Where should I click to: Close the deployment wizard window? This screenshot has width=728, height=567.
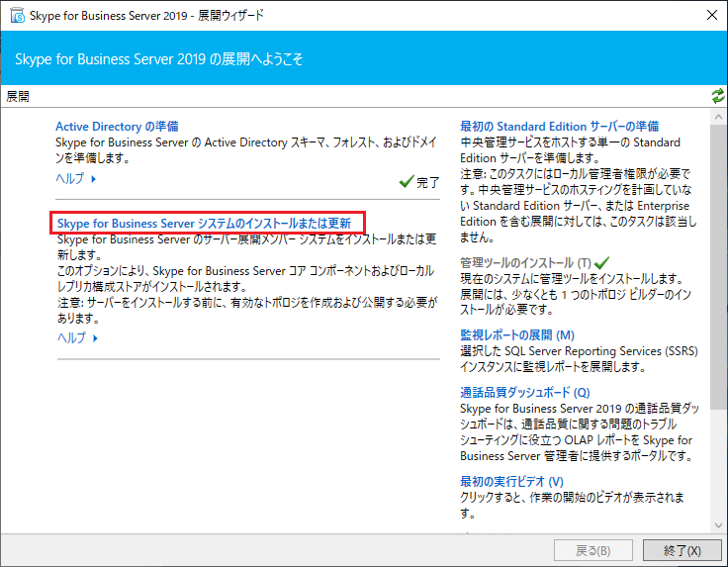click(712, 15)
